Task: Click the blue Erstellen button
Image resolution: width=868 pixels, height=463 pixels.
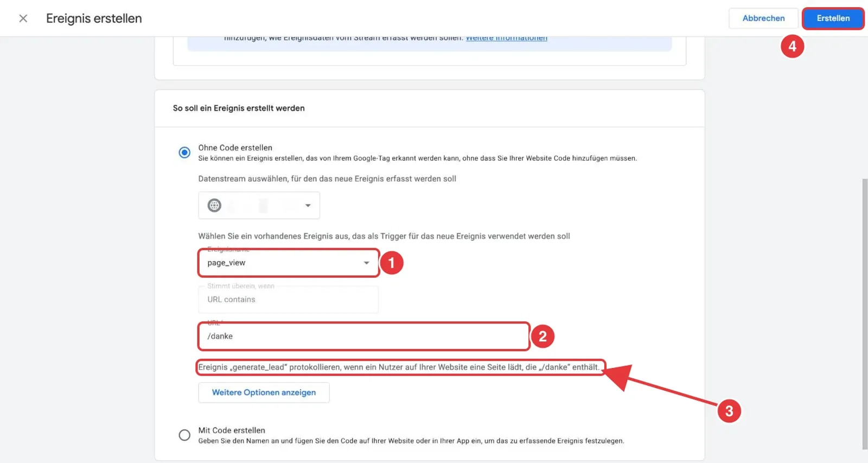Action: (833, 18)
